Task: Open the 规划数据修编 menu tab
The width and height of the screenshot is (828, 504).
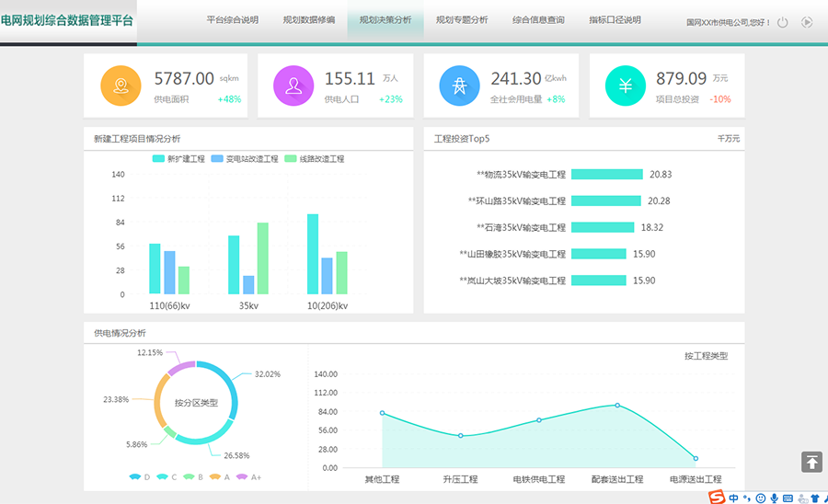Action: (309, 20)
